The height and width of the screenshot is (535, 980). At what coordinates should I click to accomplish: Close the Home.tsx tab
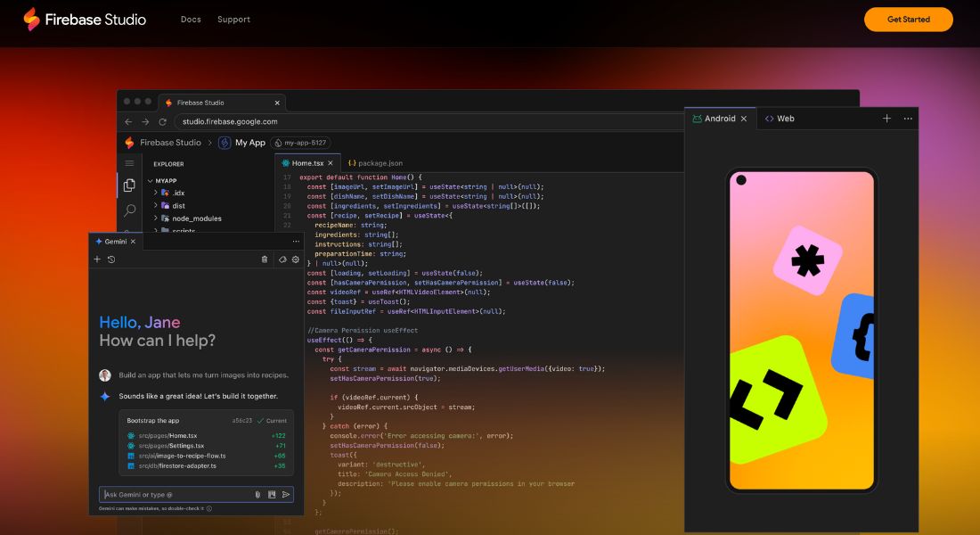[331, 163]
